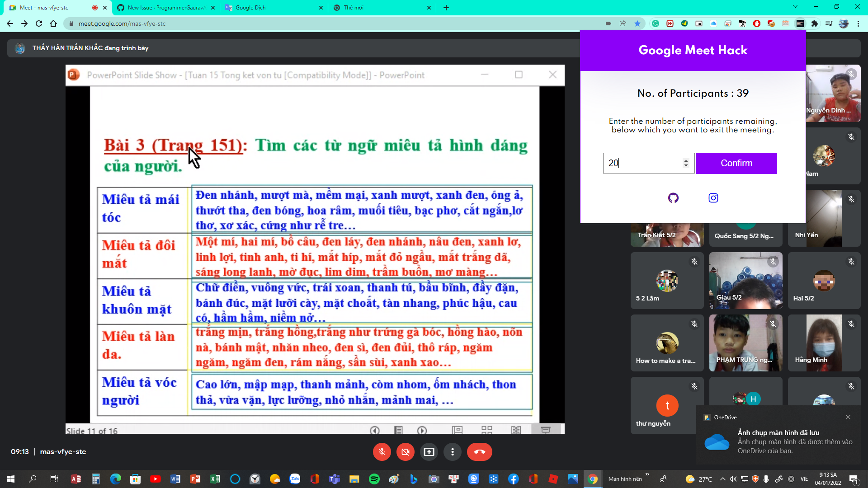Switch to the Google Dịch tab
This screenshot has width=868, height=488.
click(x=271, y=8)
